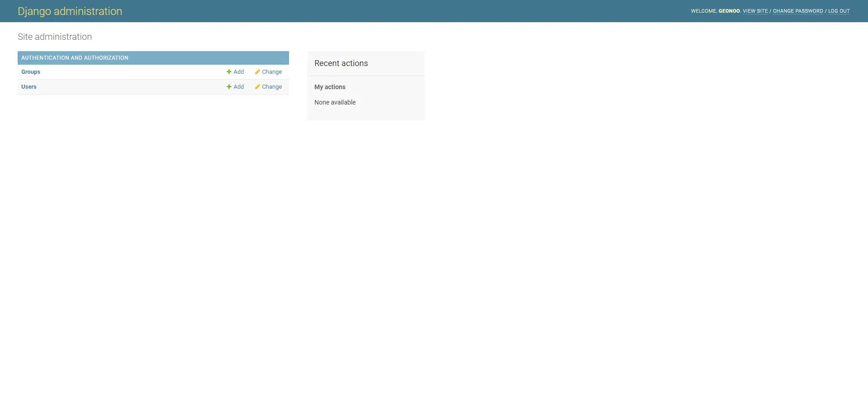Open the Change Password link
The height and width of the screenshot is (419, 868).
(x=798, y=11)
